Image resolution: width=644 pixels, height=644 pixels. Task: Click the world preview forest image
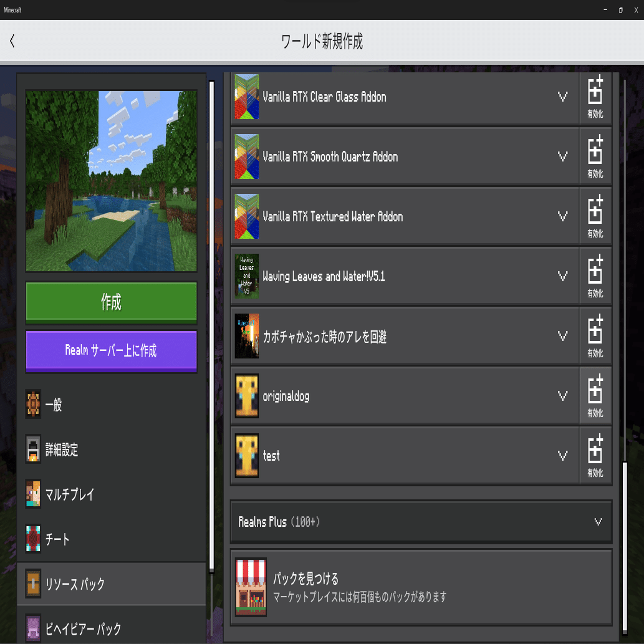(x=112, y=181)
